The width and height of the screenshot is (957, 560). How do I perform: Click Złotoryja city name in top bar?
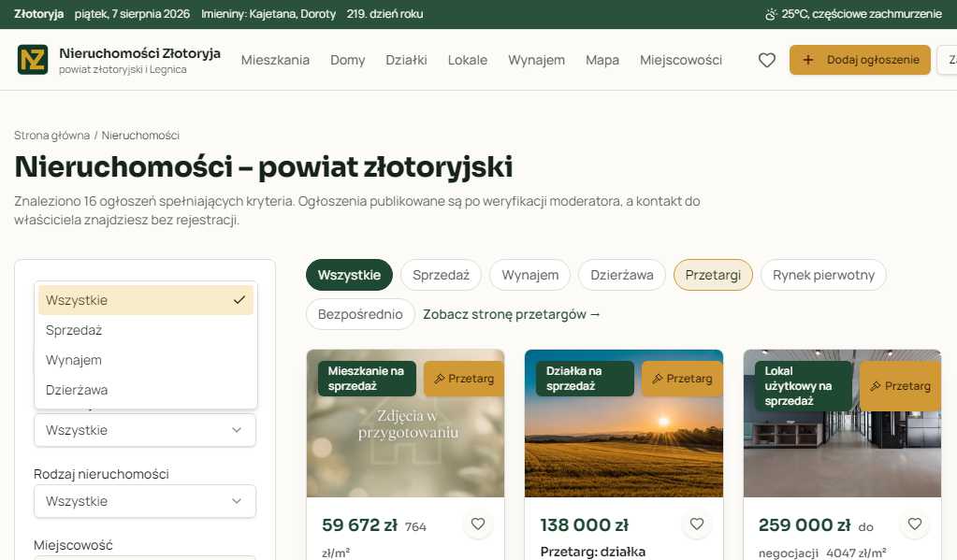point(39,13)
